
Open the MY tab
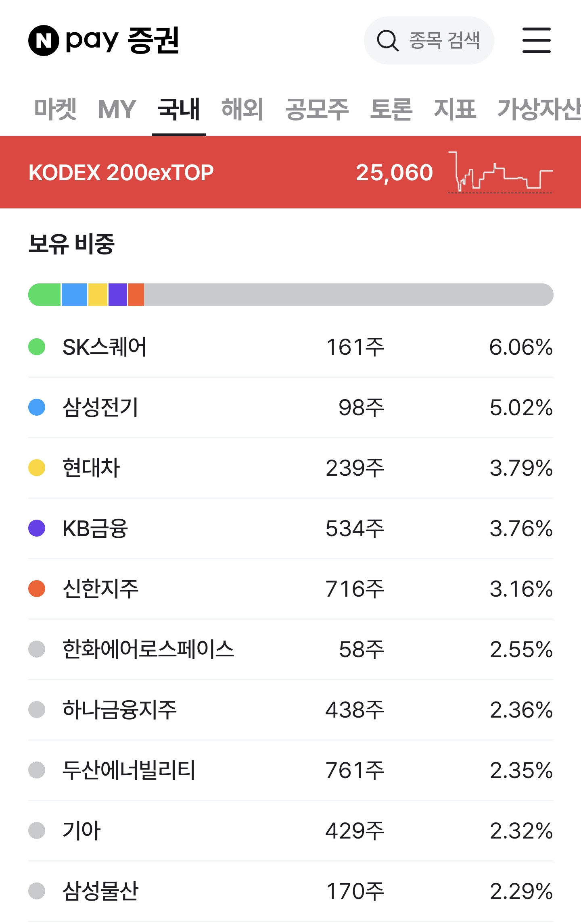click(117, 109)
